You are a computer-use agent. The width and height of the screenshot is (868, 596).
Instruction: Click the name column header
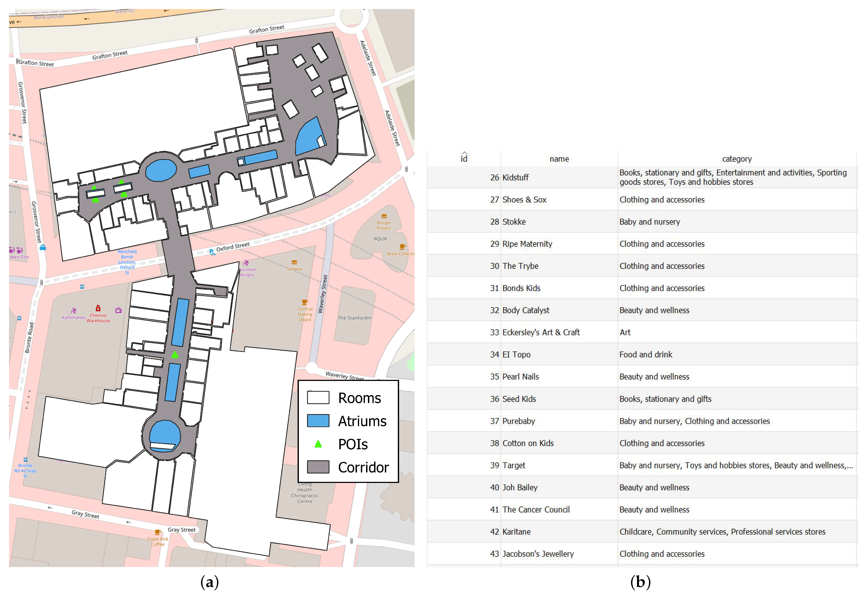[x=559, y=159]
